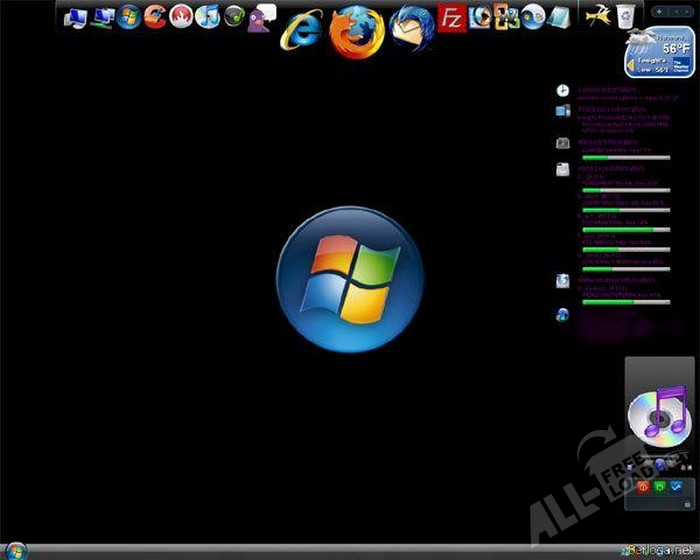Viewport: 700px width, 560px height.
Task: Click the Windows Start orb on taskbar
Action: (17, 550)
